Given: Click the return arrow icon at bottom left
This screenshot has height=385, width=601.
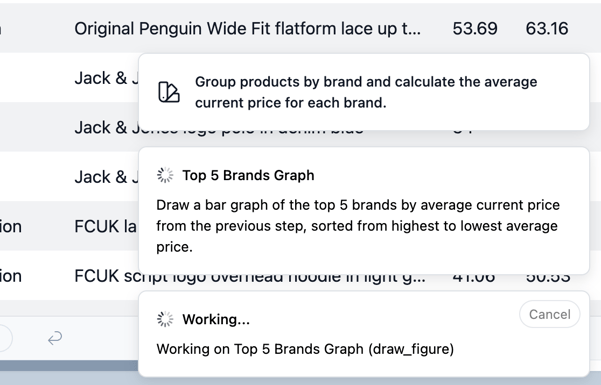Looking at the screenshot, I should click(55, 338).
